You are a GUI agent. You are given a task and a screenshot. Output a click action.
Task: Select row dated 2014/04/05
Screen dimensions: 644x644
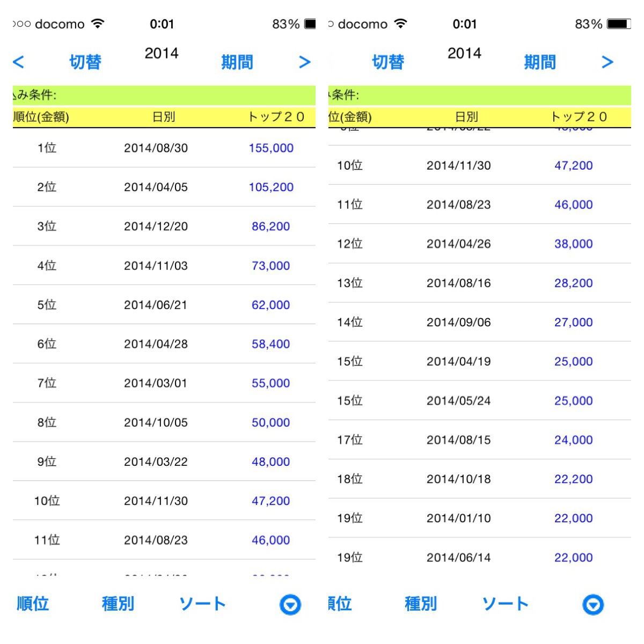pos(164,187)
